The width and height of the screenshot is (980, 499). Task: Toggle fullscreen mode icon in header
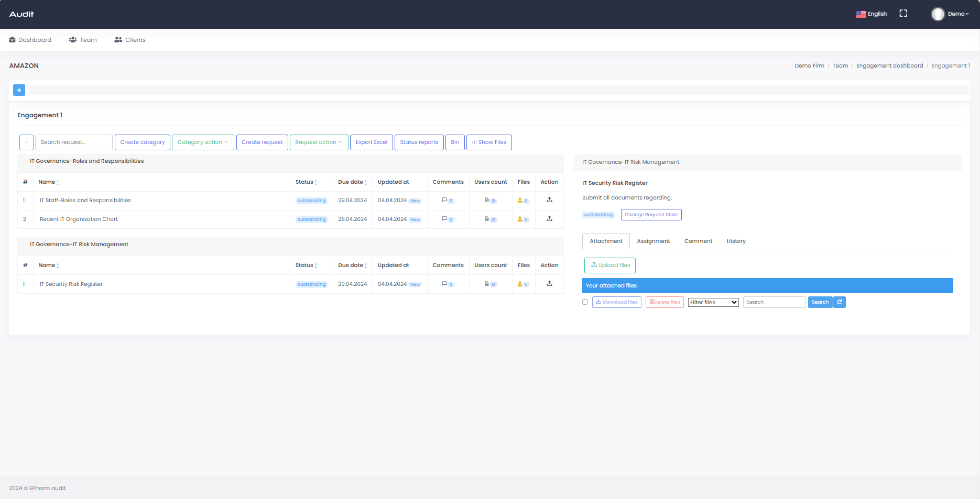[x=903, y=14]
